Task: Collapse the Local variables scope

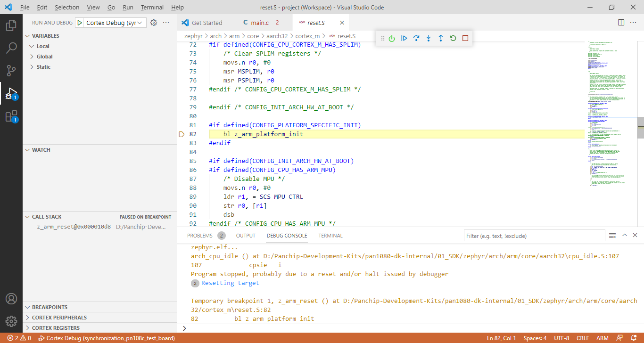Action: coord(100,46)
